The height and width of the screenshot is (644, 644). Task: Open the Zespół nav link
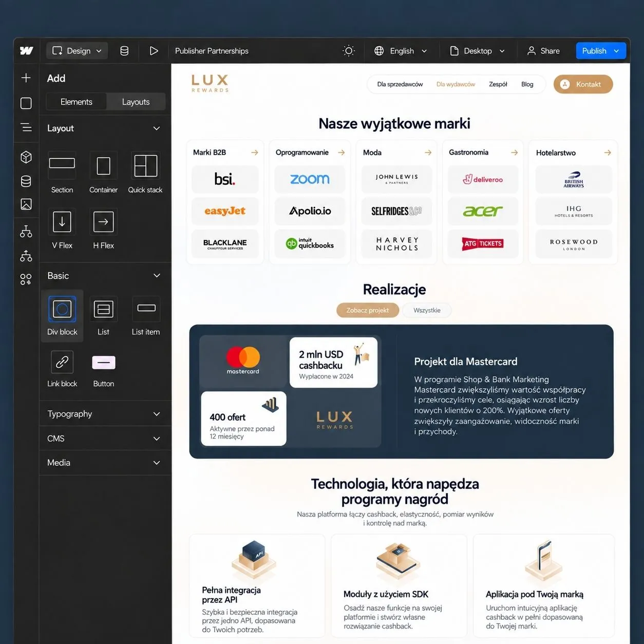point(498,84)
